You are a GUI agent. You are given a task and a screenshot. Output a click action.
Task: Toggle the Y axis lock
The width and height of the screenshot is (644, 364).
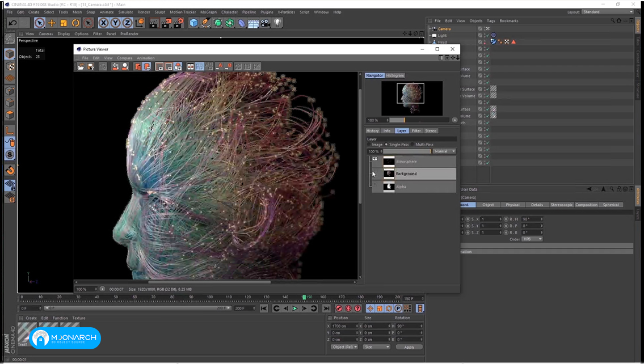coord(116,23)
